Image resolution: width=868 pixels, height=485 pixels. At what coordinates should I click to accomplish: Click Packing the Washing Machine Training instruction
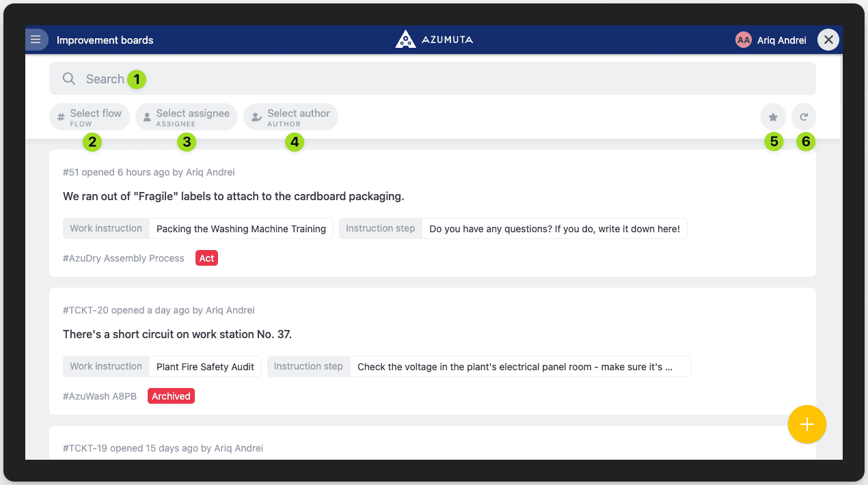[x=241, y=229]
